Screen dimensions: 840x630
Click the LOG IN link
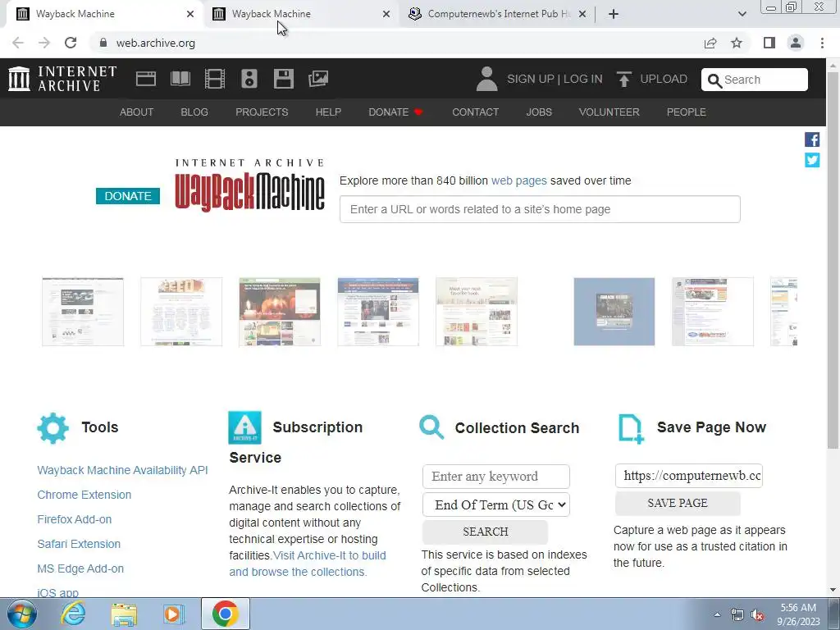tap(583, 79)
